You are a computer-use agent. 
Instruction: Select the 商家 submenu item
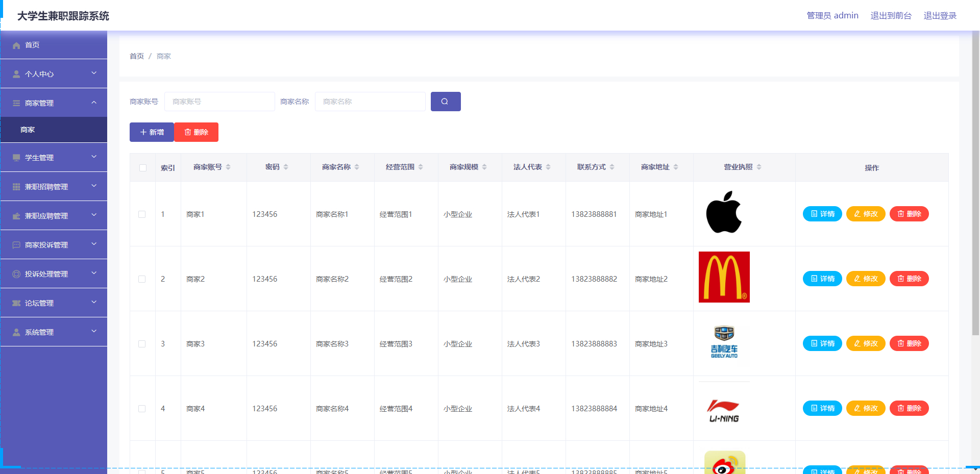[x=54, y=130]
